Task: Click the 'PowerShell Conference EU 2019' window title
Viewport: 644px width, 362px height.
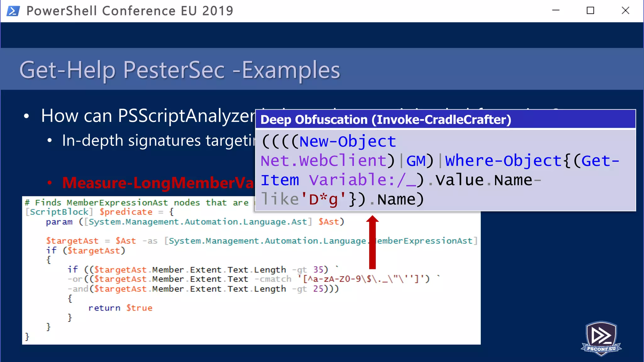Action: [x=130, y=11]
